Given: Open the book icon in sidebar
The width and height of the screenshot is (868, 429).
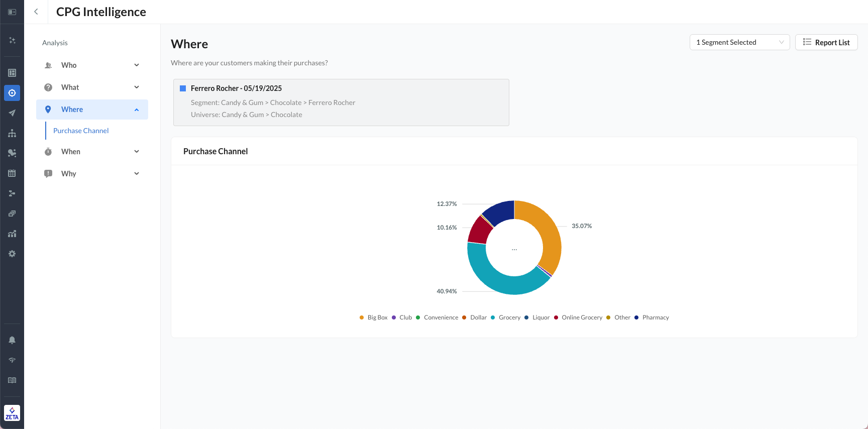Looking at the screenshot, I should pyautogui.click(x=12, y=380).
